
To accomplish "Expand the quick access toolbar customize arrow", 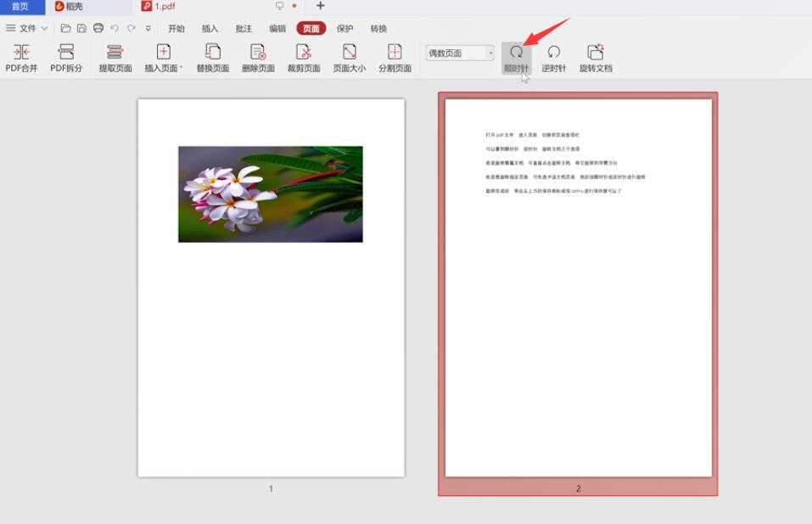I will click(x=148, y=29).
